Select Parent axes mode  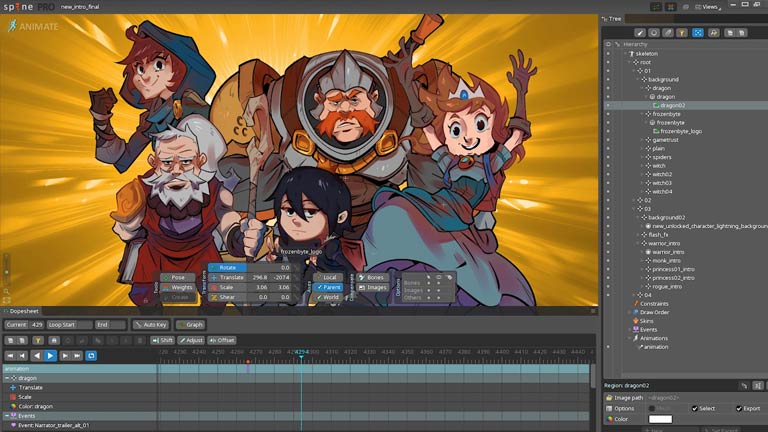click(329, 288)
